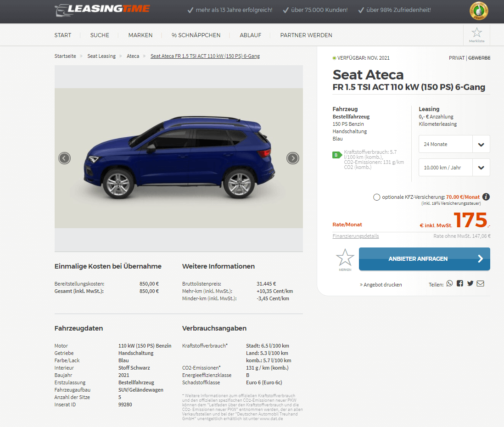Click Inserat ID value 99280

point(125,405)
